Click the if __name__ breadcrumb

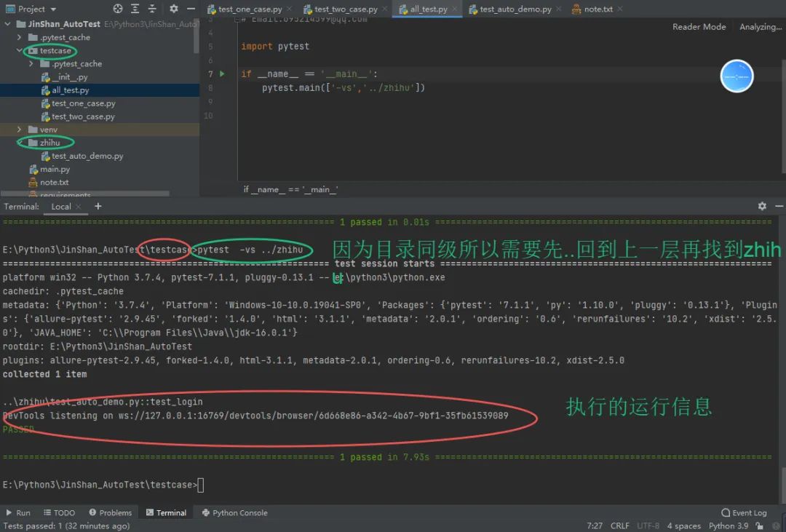290,189
